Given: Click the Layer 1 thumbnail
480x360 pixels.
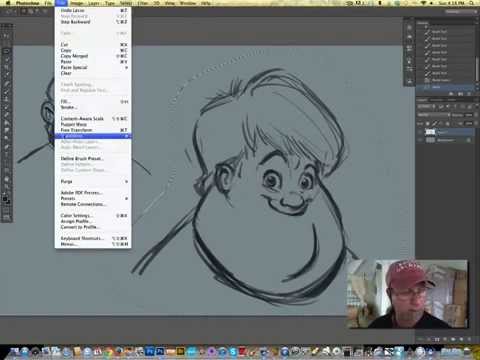Looking at the screenshot, I should tap(430, 132).
